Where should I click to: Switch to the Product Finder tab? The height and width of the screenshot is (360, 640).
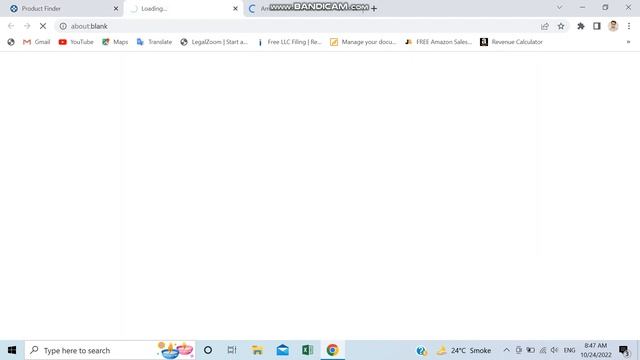coord(61,9)
